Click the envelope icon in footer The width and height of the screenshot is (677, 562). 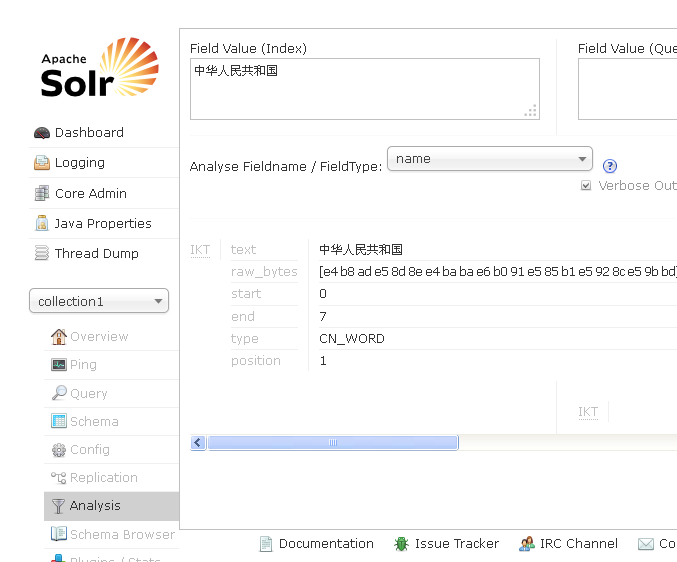pyautogui.click(x=646, y=544)
